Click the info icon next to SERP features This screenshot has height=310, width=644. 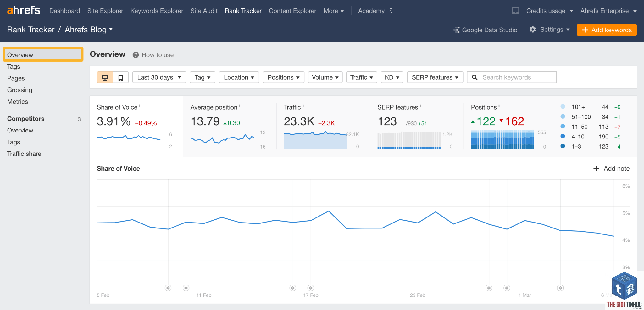[x=420, y=106]
